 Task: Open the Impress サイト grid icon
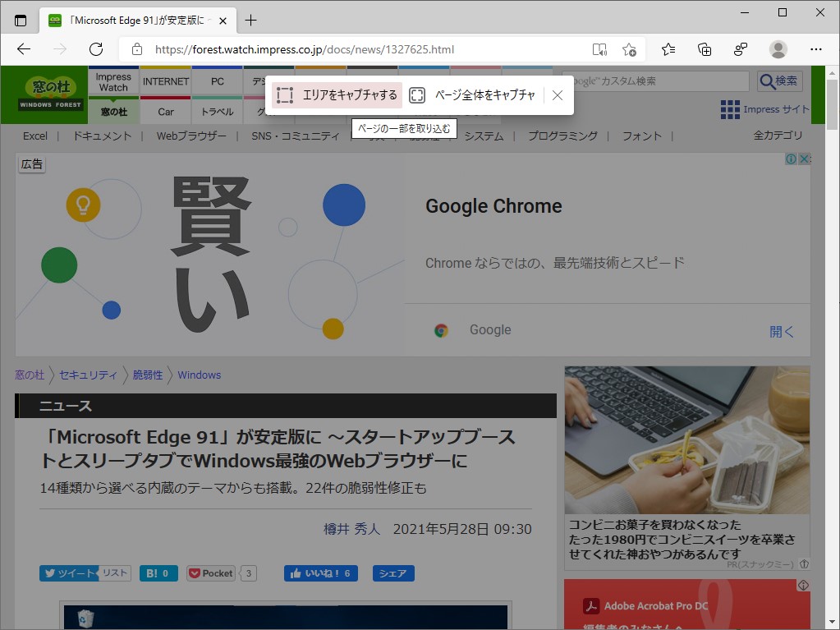click(730, 109)
